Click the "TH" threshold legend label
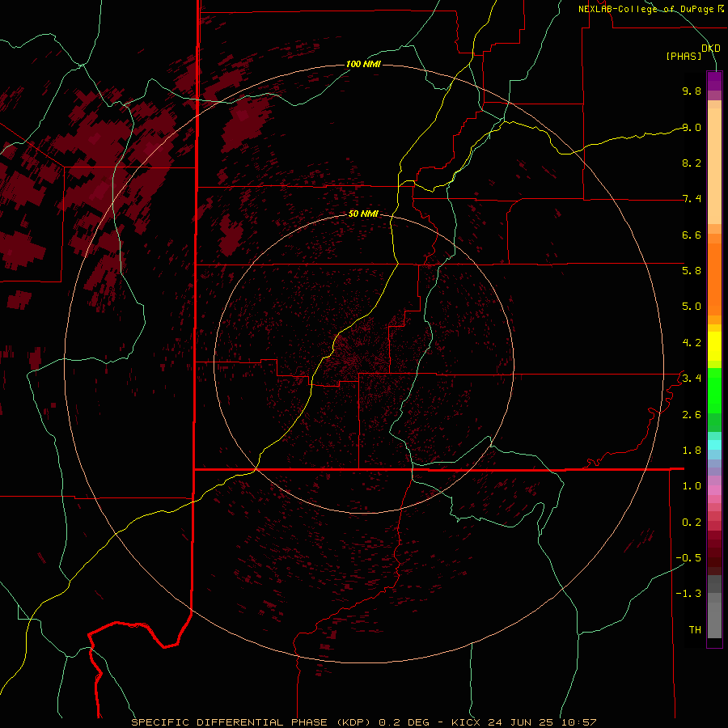The image size is (728, 728). tap(695, 630)
